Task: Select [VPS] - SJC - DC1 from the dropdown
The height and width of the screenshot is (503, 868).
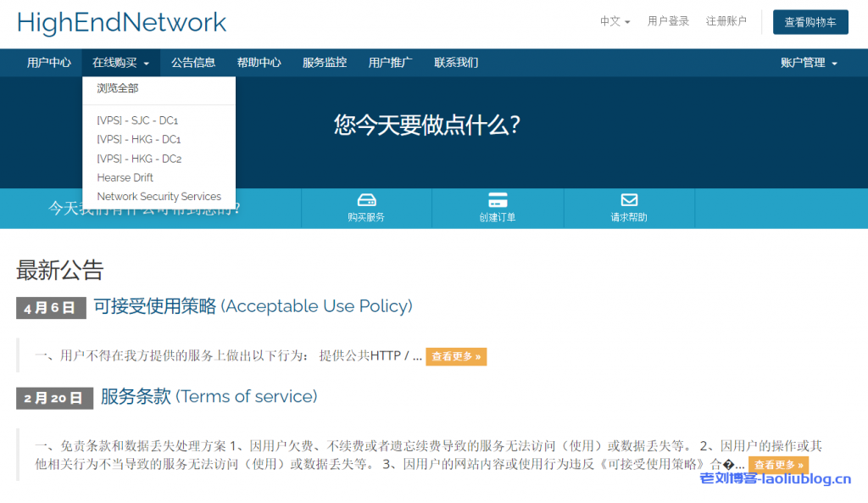Action: pyautogui.click(x=137, y=120)
